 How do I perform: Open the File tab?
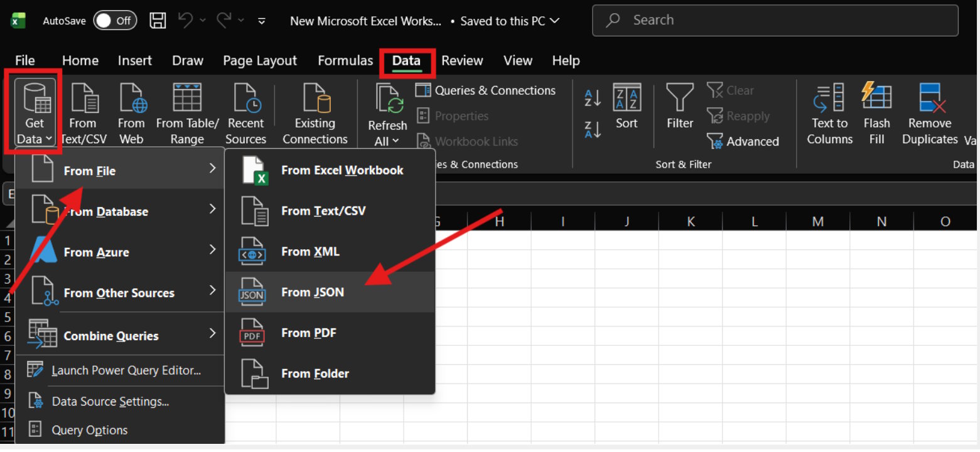point(25,61)
